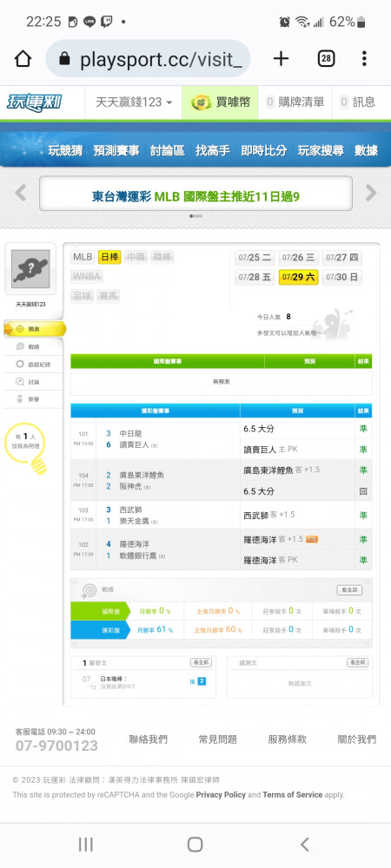Choose the 07/28 五 date
The height and width of the screenshot is (868, 391).
click(x=255, y=277)
